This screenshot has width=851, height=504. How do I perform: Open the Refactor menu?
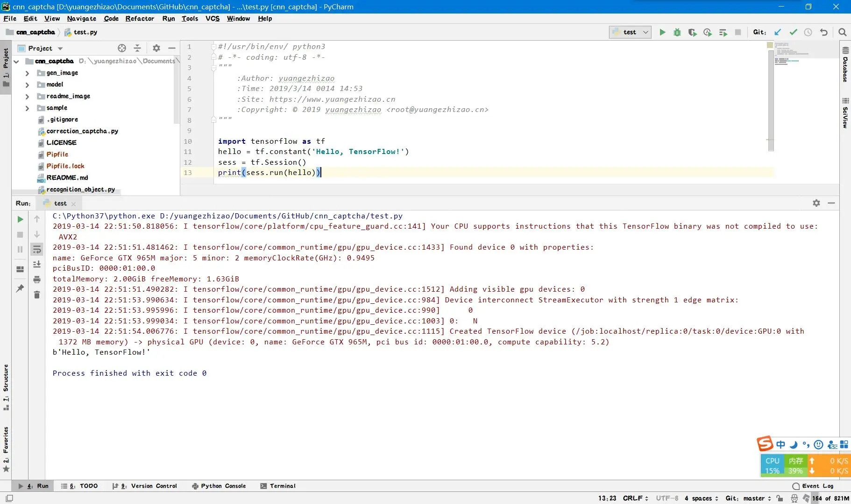click(140, 19)
